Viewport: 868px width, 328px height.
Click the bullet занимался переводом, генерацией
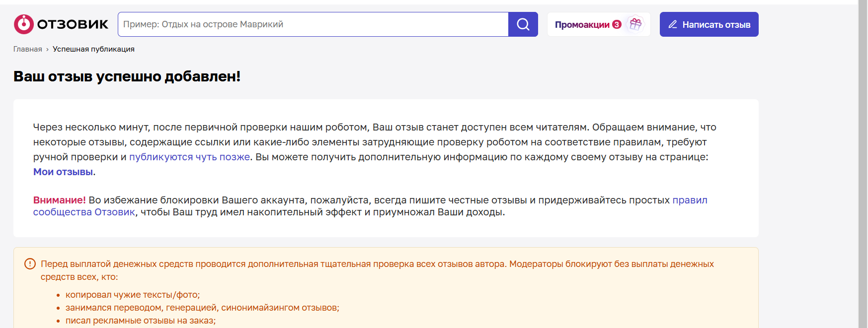pyautogui.click(x=202, y=308)
